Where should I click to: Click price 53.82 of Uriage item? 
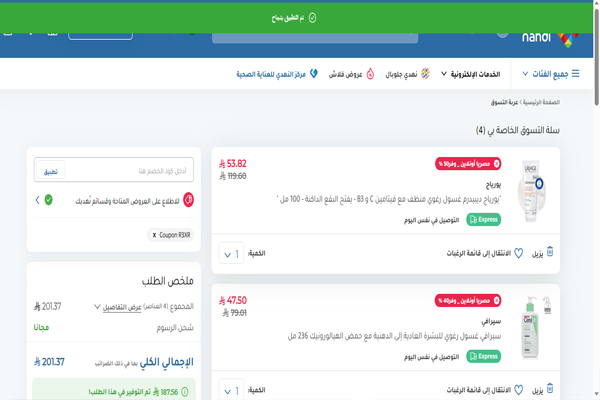click(x=233, y=164)
